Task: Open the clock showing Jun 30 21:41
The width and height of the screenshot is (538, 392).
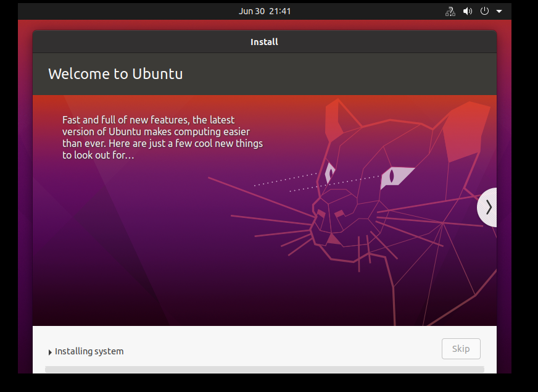Action: point(265,11)
